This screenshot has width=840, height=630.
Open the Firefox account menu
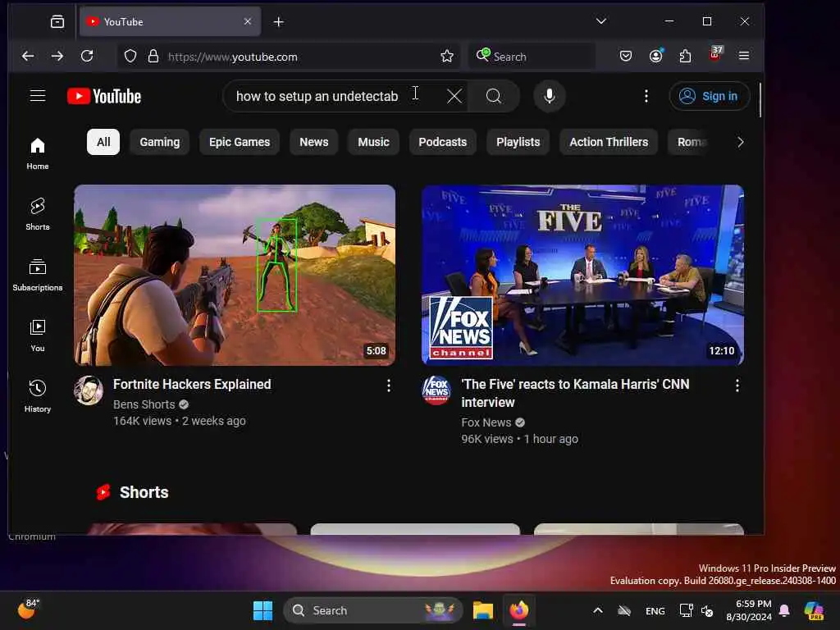655,57
